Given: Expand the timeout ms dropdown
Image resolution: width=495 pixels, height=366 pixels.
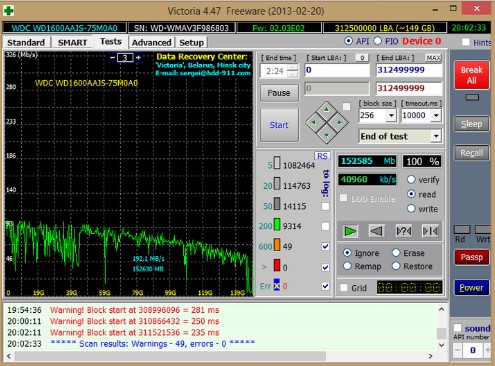Looking at the screenshot, I should coord(436,116).
